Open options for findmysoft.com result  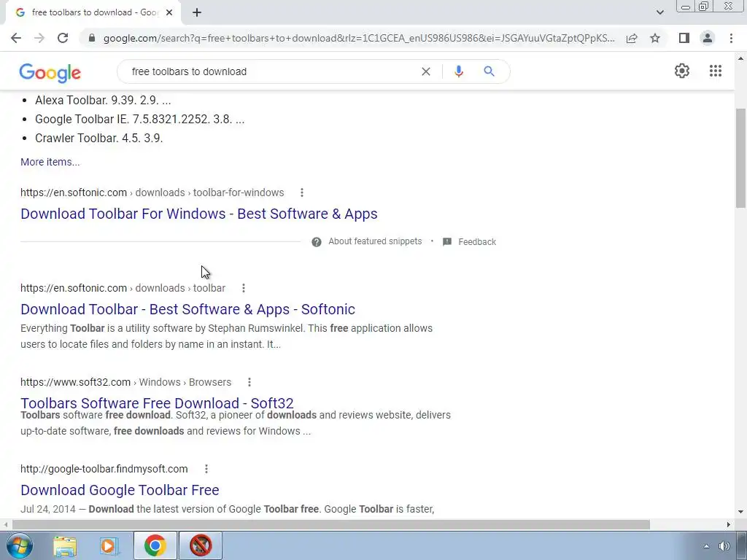pyautogui.click(x=206, y=469)
